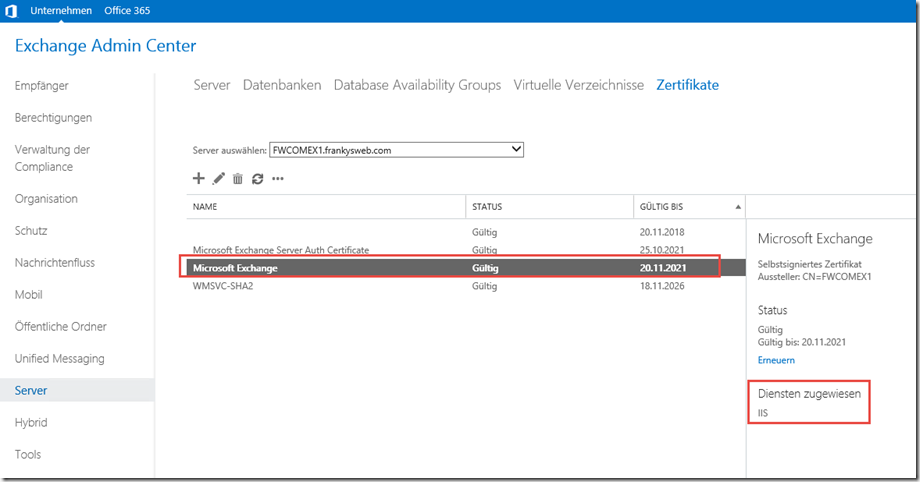Viewport: 920px width, 482px height.
Task: Click Gültig bis: 20.11.2021 detail text
Action: [801, 342]
